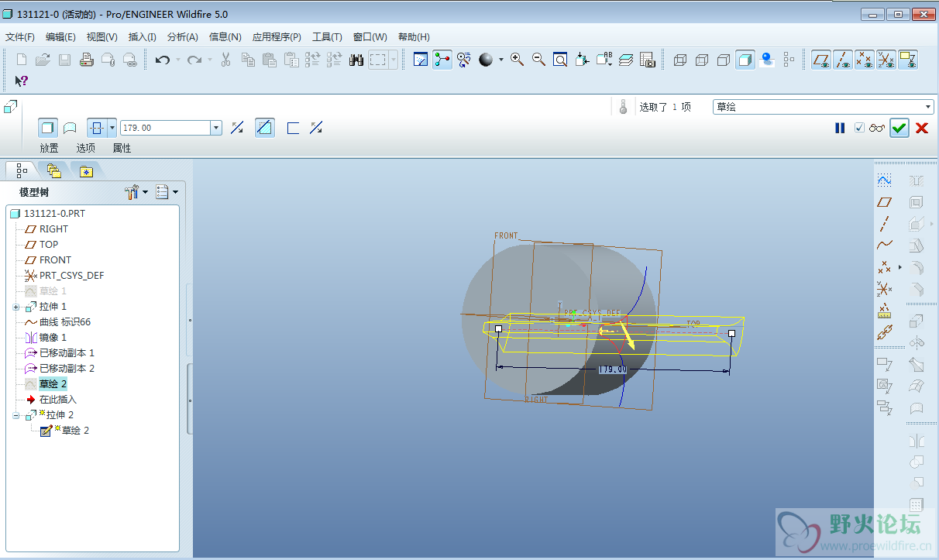Open the 工具(T) menu
This screenshot has width=939, height=560.
(x=327, y=36)
